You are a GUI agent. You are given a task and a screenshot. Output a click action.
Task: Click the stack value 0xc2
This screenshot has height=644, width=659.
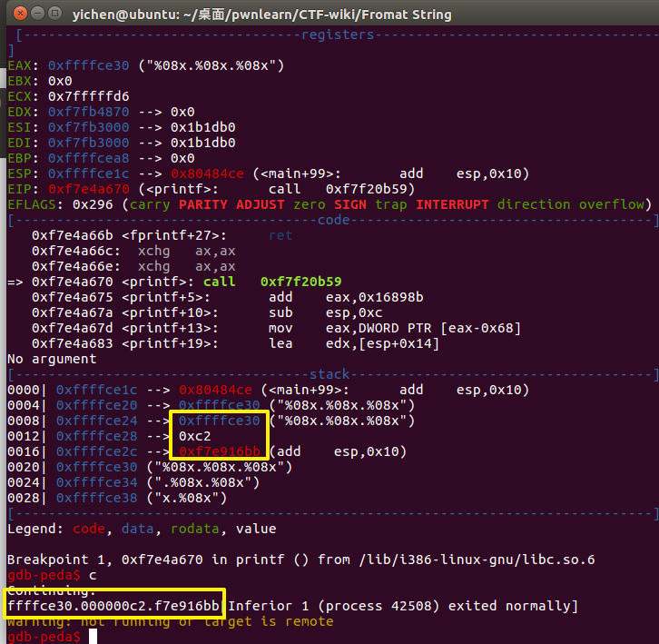click(x=194, y=436)
